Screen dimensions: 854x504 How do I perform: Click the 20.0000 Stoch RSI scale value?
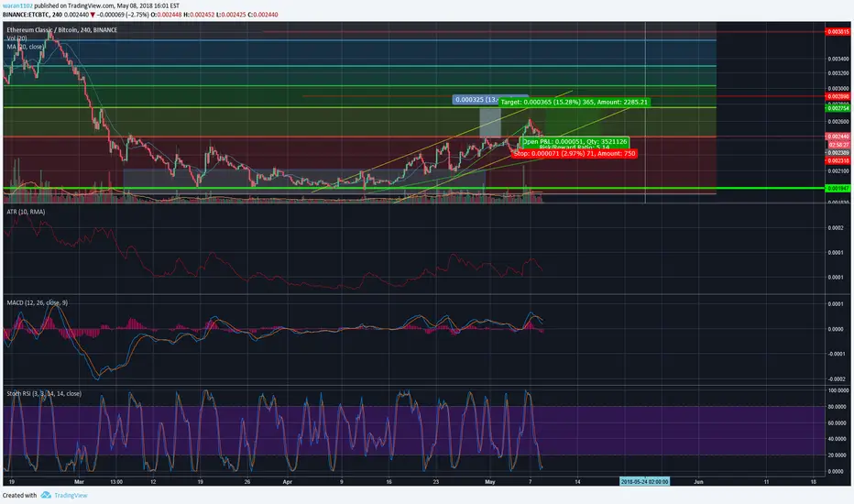click(x=838, y=455)
